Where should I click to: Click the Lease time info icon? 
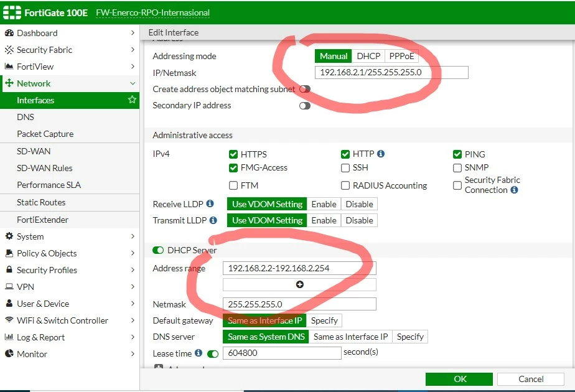point(199,353)
